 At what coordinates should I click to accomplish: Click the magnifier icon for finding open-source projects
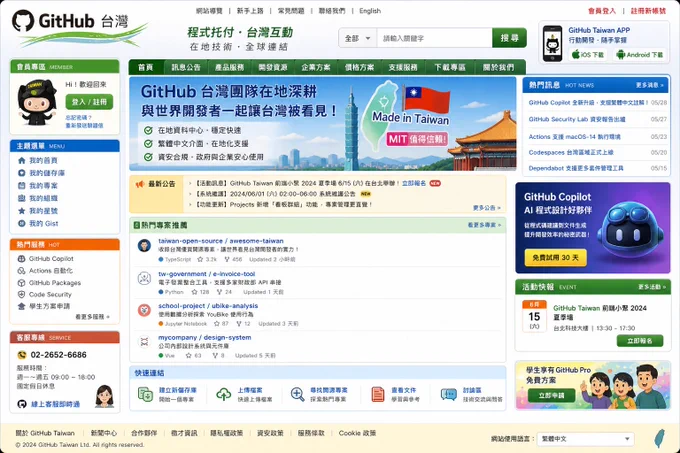tap(298, 394)
